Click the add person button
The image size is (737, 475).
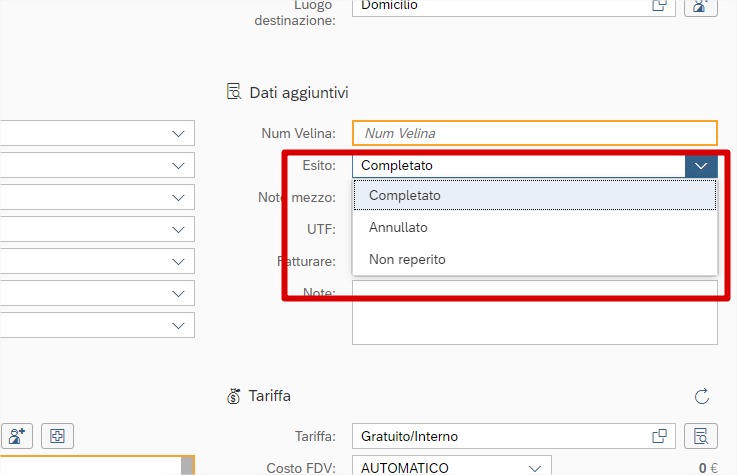point(17,436)
